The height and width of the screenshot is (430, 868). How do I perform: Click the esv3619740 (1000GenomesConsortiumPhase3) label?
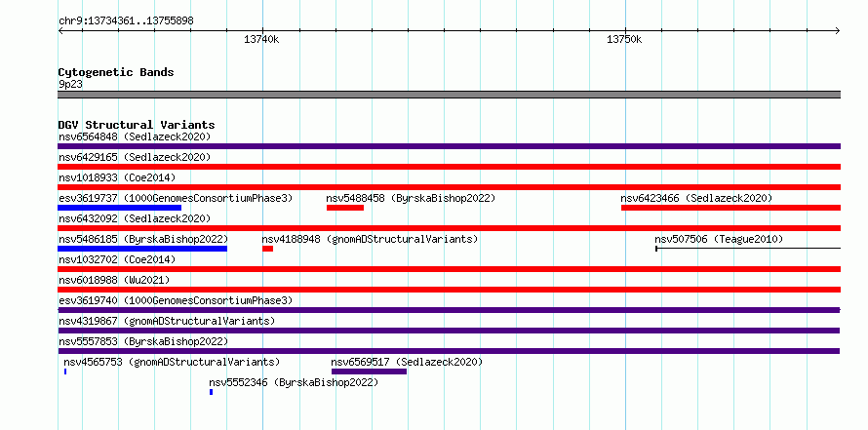pos(176,300)
